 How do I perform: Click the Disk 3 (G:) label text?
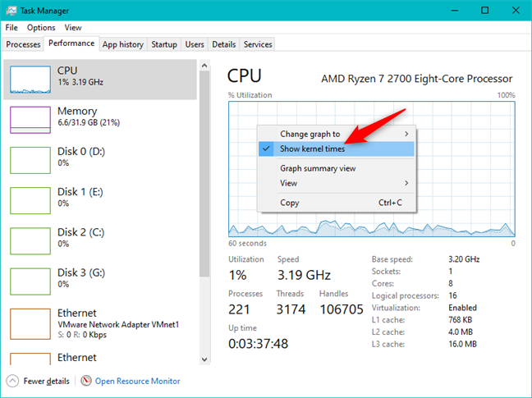click(81, 272)
